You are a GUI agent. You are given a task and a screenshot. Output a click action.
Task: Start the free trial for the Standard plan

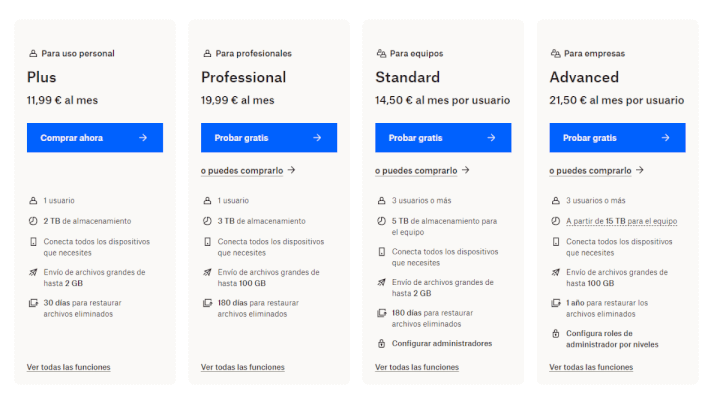443,137
